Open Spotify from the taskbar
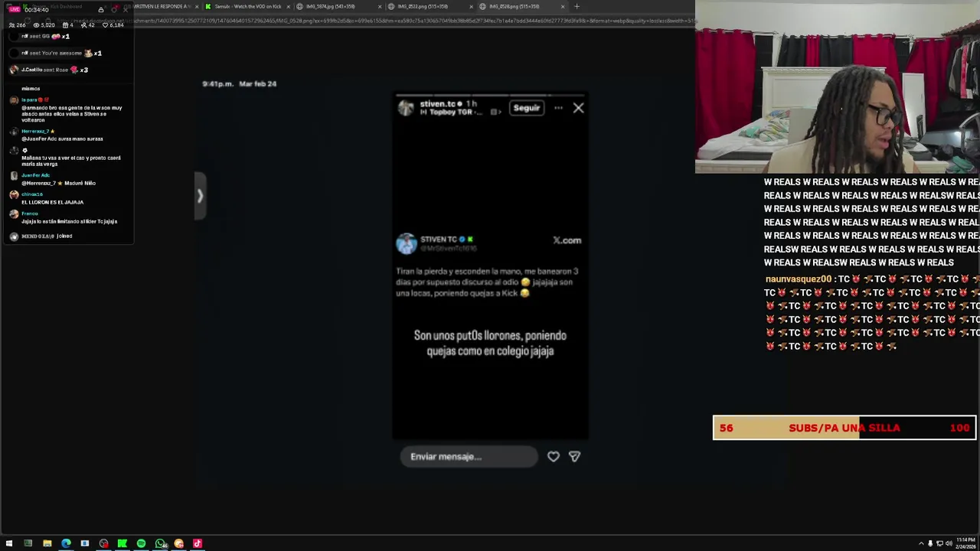The image size is (980, 551). (141, 543)
